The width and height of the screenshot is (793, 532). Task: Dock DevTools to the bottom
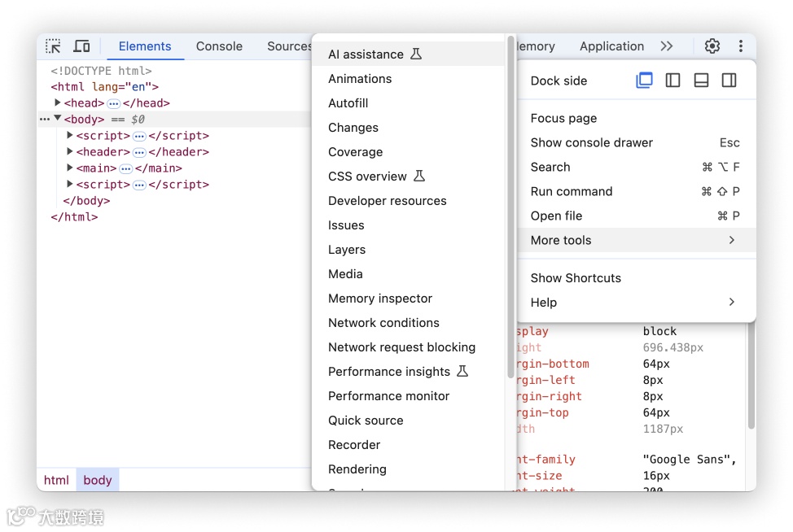click(x=701, y=81)
